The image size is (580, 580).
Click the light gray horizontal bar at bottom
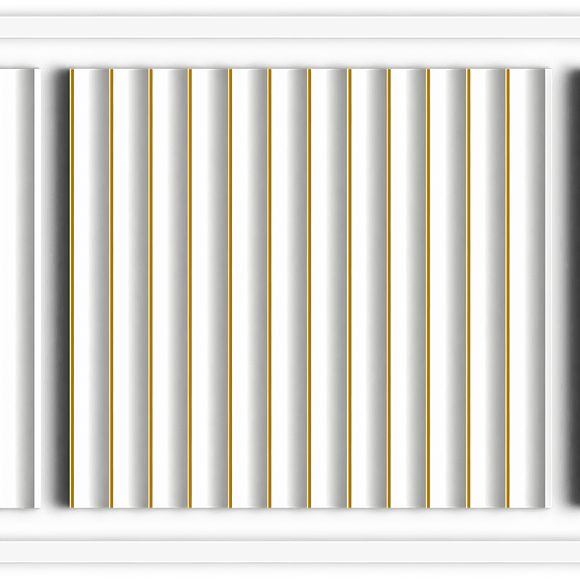pos(290,552)
